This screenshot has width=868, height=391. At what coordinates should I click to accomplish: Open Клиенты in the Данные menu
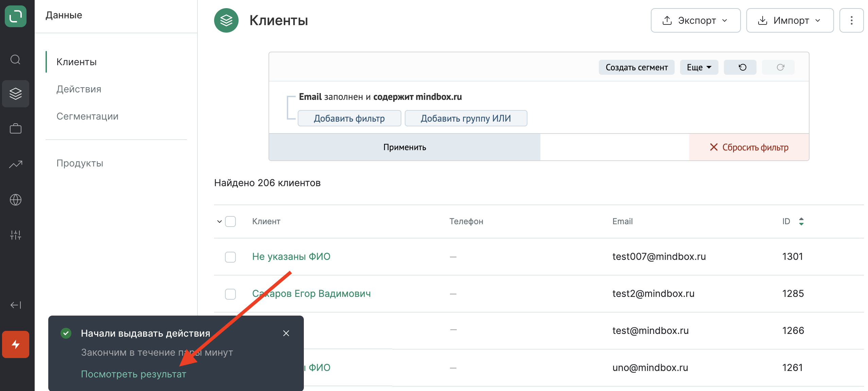pos(76,62)
